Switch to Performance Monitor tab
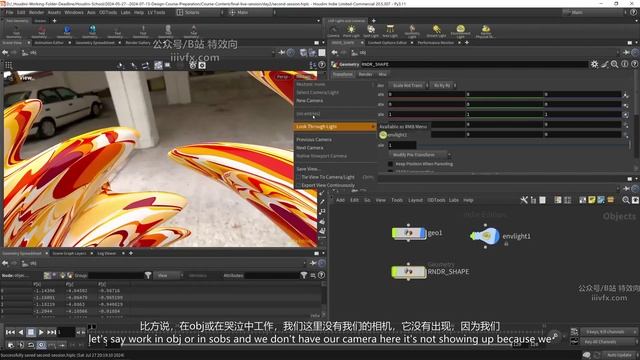The height and width of the screenshot is (360, 640). (x=436, y=42)
